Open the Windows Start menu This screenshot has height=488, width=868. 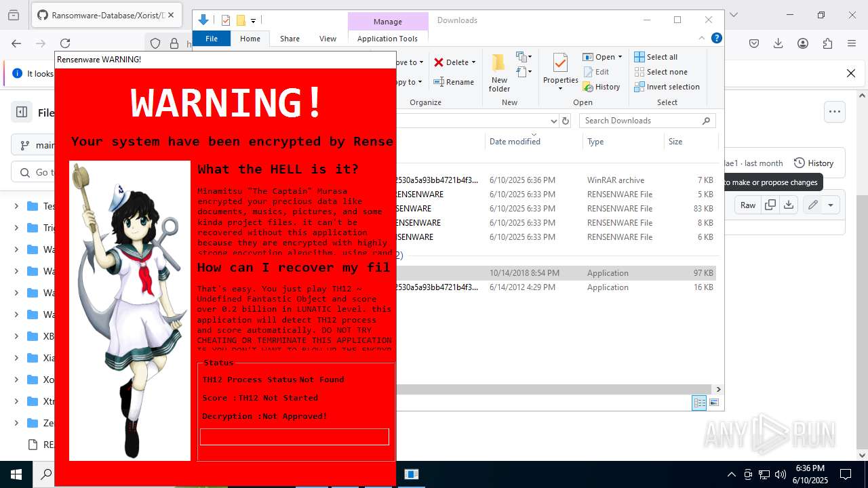[16, 474]
